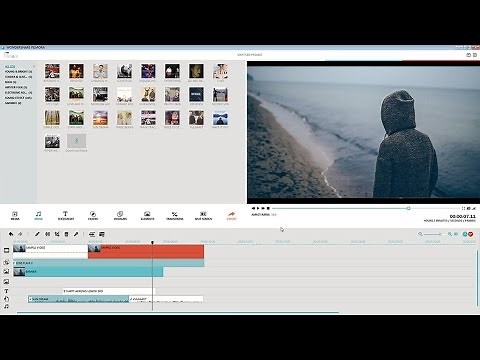Select the Electronic category

(x=18, y=93)
